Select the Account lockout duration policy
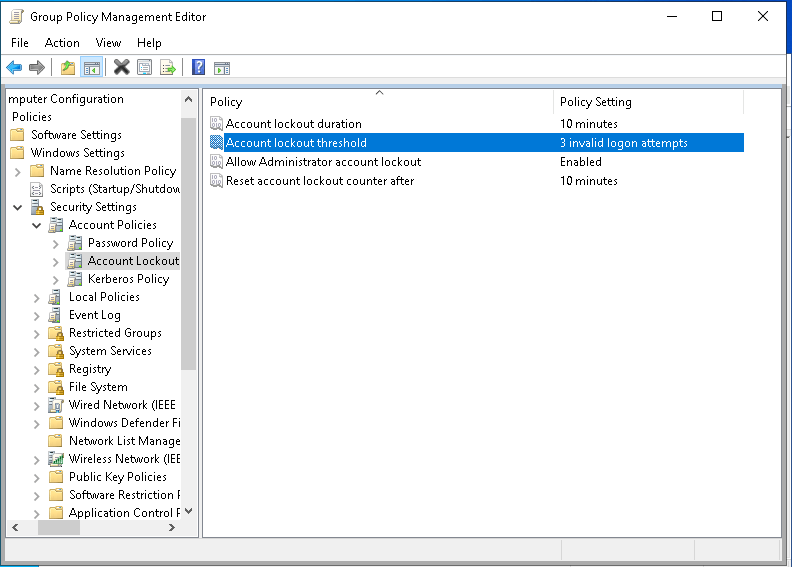Viewport: 792px width, 567px height. pos(293,124)
